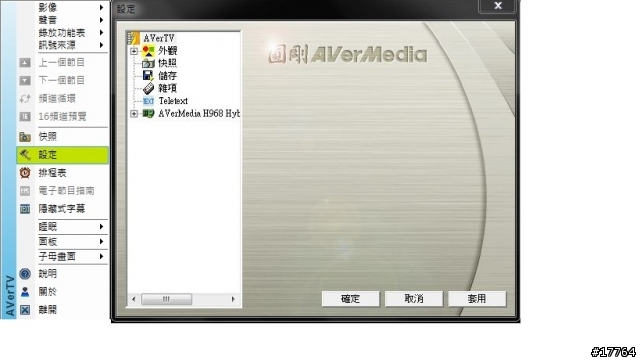Click the electronic program guide icon
Image resolution: width=640 pixels, height=360 pixels.
tap(25, 191)
